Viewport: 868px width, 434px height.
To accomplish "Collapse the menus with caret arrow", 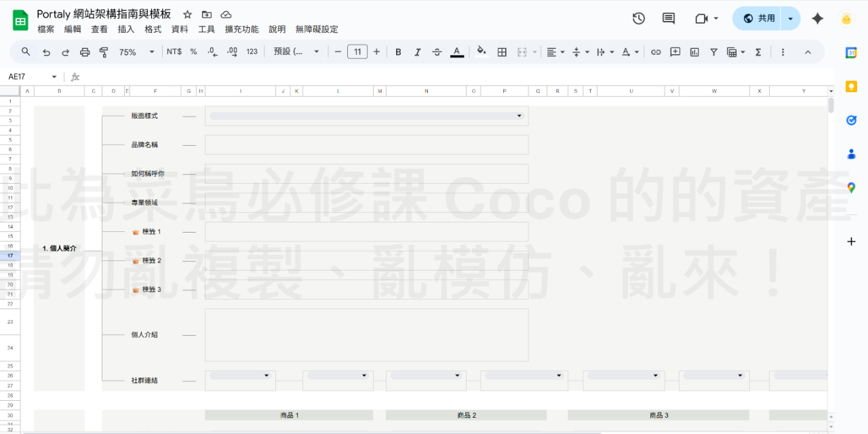I will pyautogui.click(x=808, y=52).
